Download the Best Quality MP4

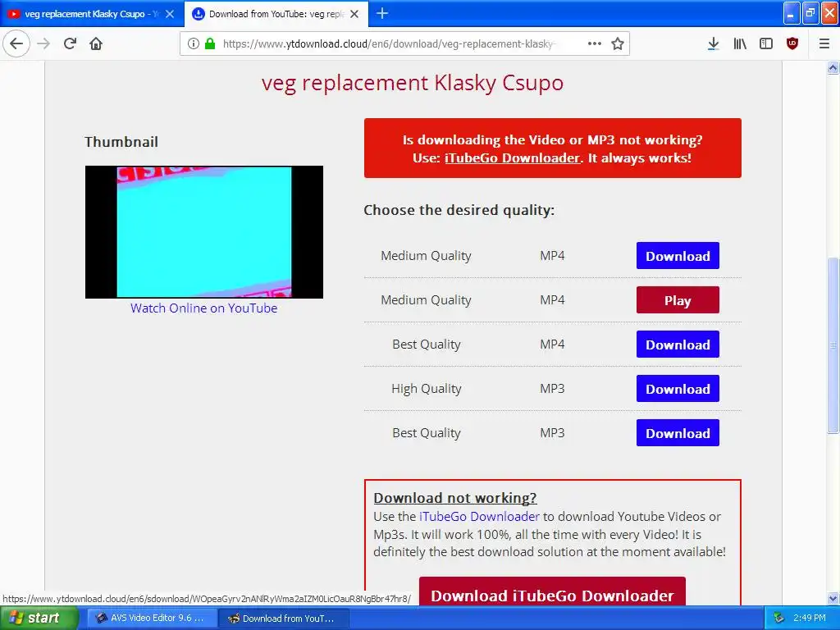pyautogui.click(x=678, y=345)
